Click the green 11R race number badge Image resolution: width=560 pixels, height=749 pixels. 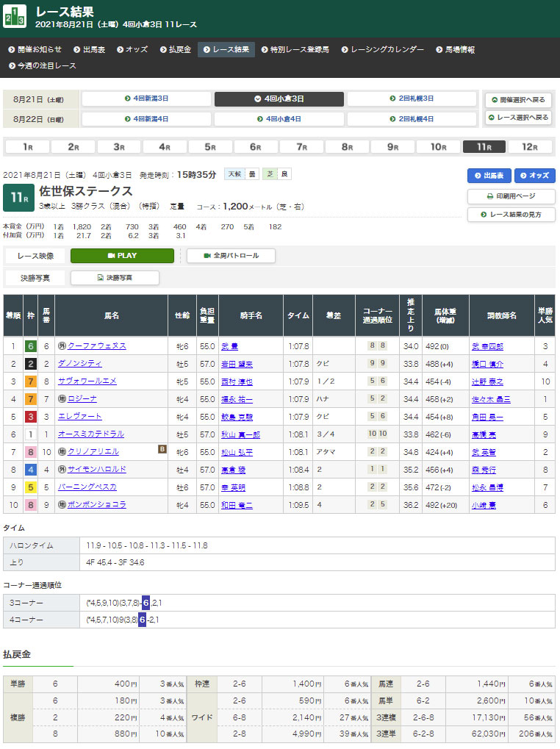click(x=18, y=198)
